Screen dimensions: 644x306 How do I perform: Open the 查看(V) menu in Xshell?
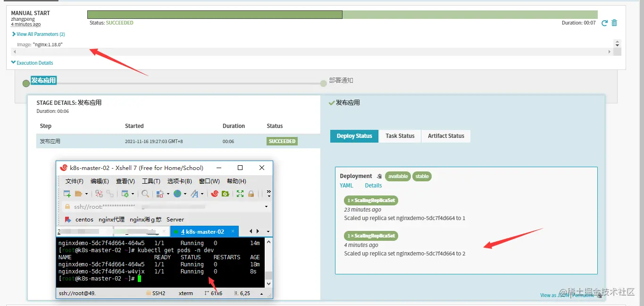pyautogui.click(x=125, y=181)
